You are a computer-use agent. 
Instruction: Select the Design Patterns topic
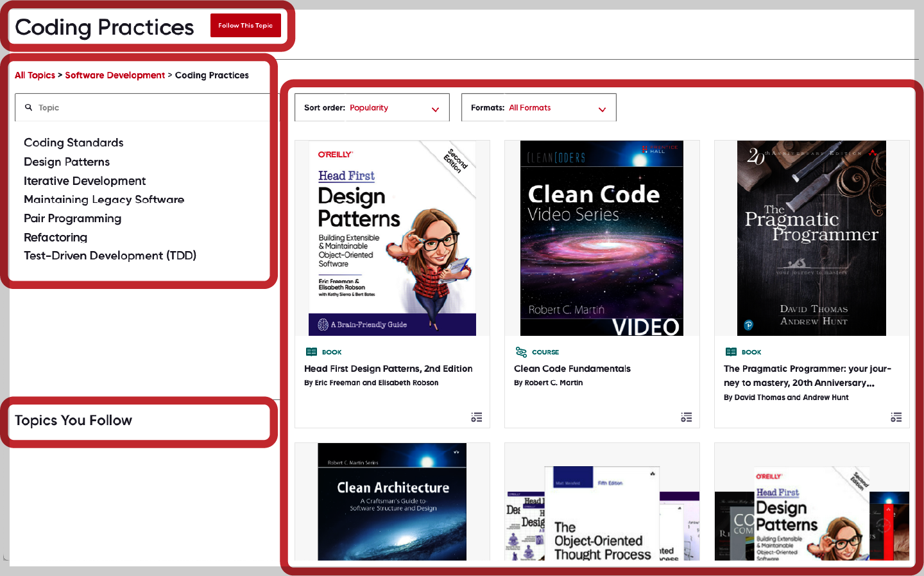(67, 162)
